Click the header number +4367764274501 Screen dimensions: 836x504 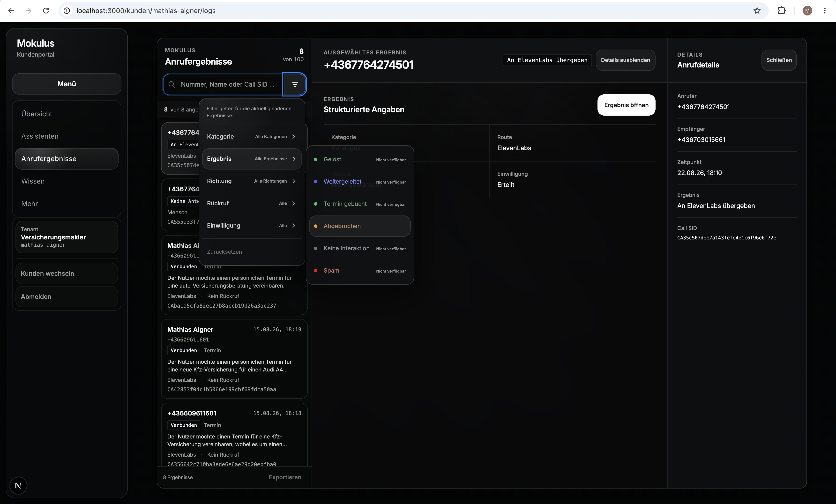pyautogui.click(x=368, y=65)
